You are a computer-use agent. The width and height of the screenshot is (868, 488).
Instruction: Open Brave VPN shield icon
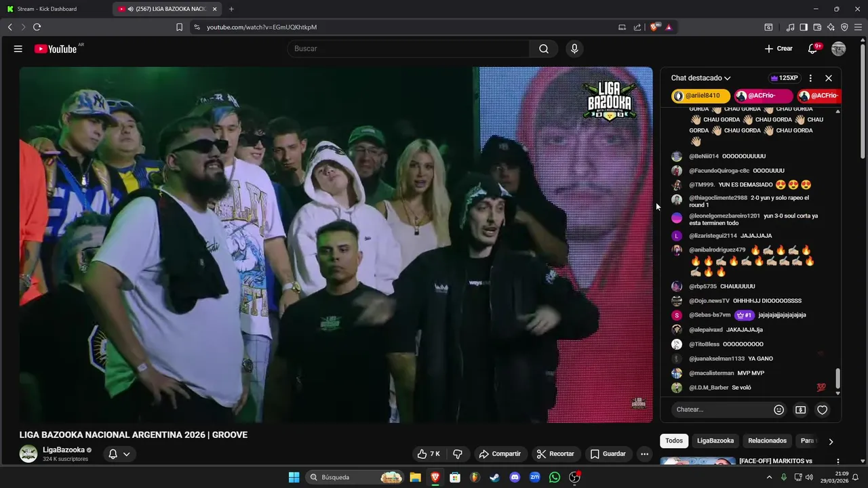tap(844, 27)
